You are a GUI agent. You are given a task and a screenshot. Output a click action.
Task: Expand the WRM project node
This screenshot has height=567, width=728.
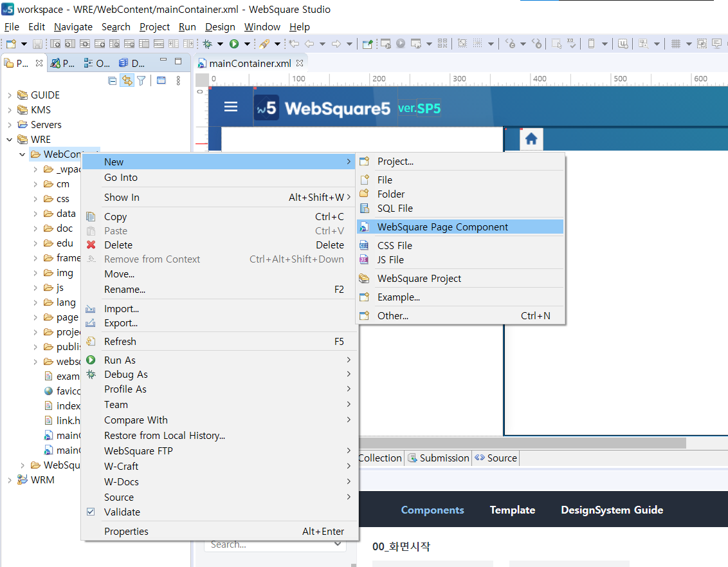pos(10,480)
